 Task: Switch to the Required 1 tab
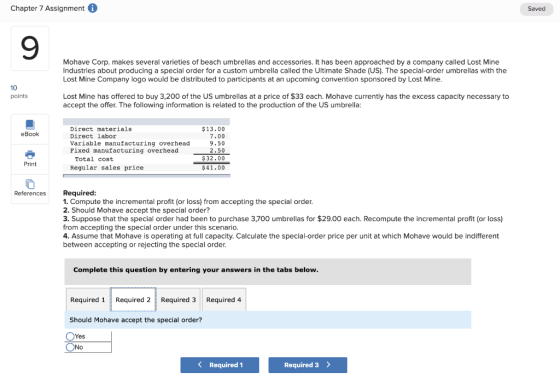pos(88,299)
